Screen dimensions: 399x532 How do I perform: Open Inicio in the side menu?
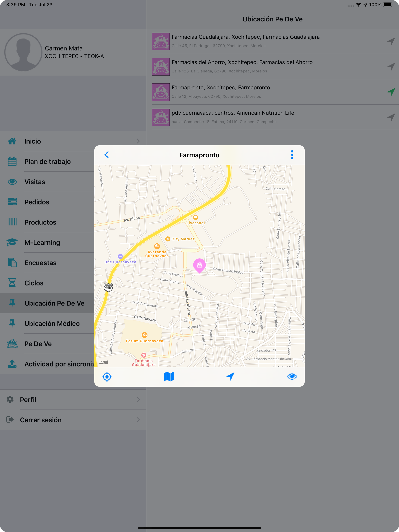pyautogui.click(x=73, y=141)
